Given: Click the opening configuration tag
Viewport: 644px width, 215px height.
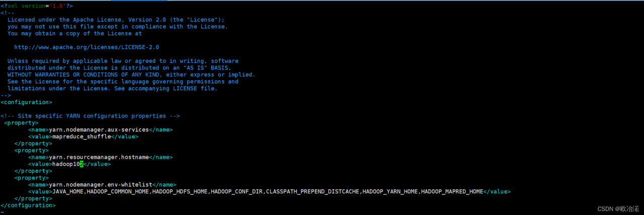Looking at the screenshot, I should pyautogui.click(x=26, y=102).
